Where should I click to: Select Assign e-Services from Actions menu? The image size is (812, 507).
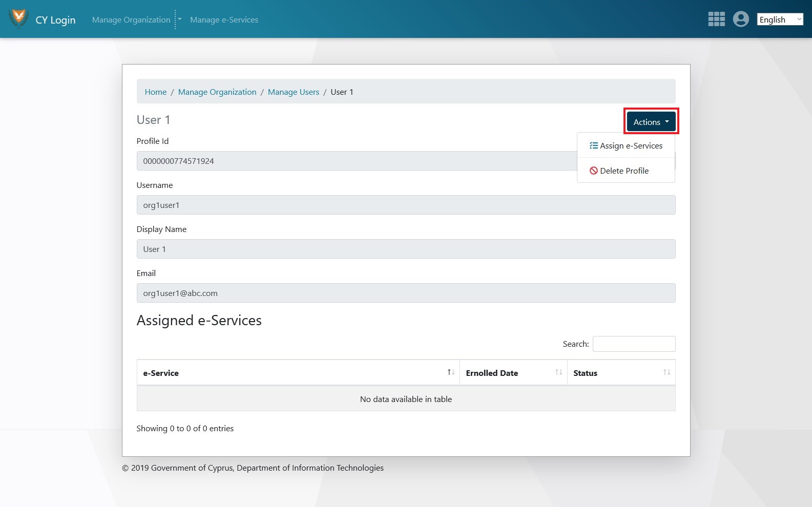click(631, 145)
